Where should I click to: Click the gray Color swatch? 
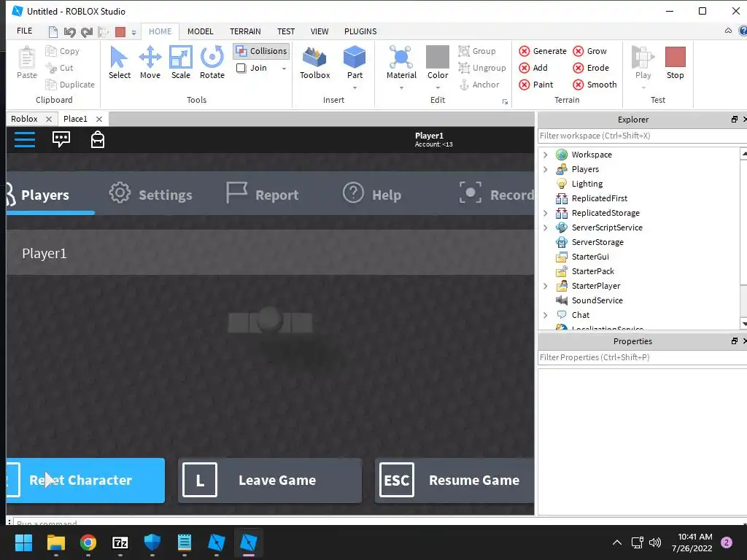438,57
